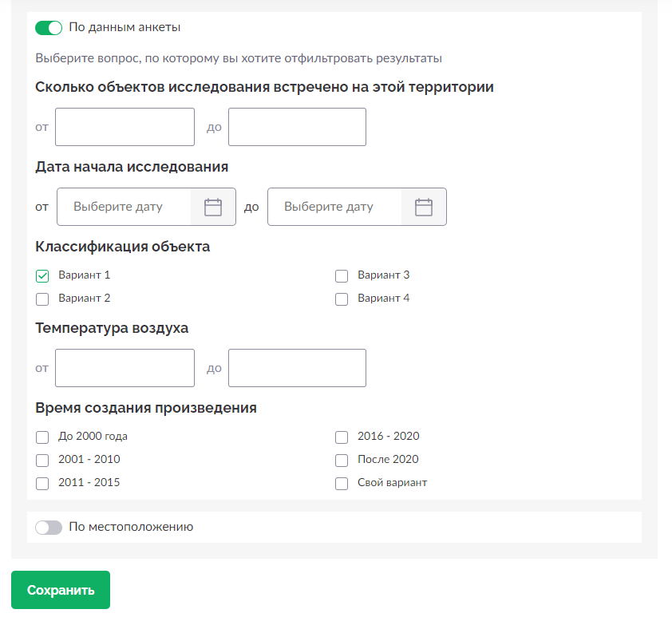
Task: Tick the '2016 - 2020' checkbox
Action: (x=342, y=437)
